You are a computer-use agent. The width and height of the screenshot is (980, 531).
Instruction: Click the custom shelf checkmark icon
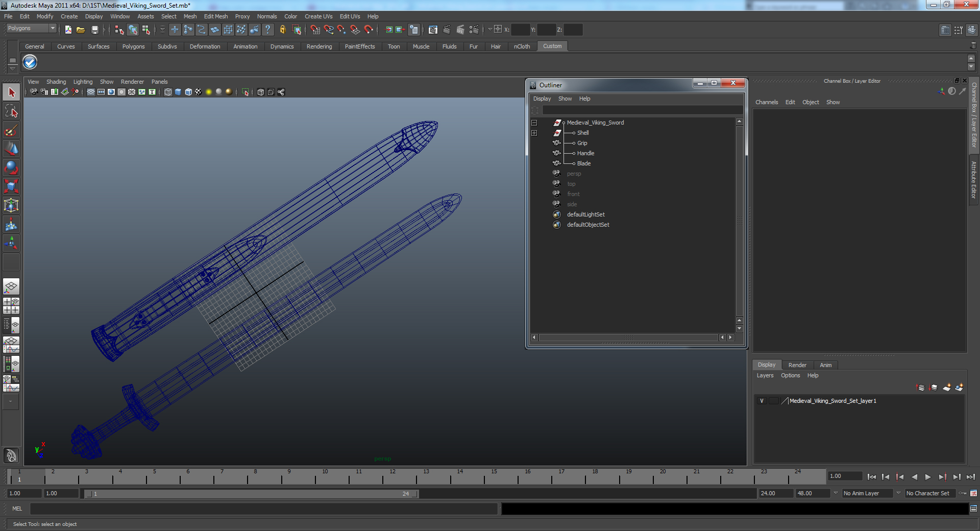(x=30, y=62)
